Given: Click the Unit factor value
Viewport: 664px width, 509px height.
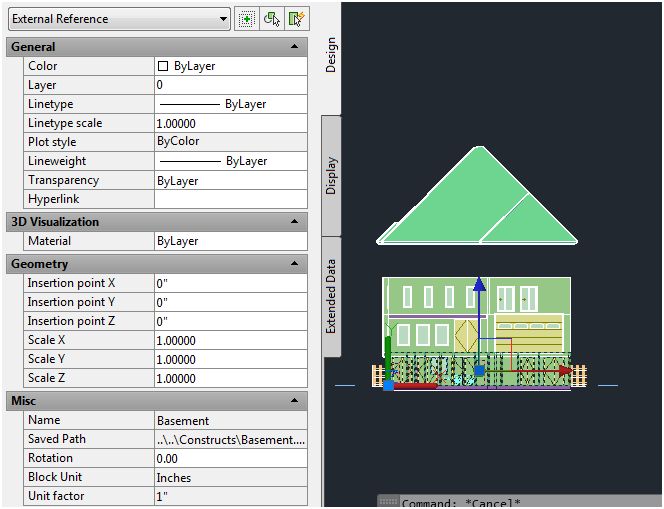Looking at the screenshot, I should 231,496.
